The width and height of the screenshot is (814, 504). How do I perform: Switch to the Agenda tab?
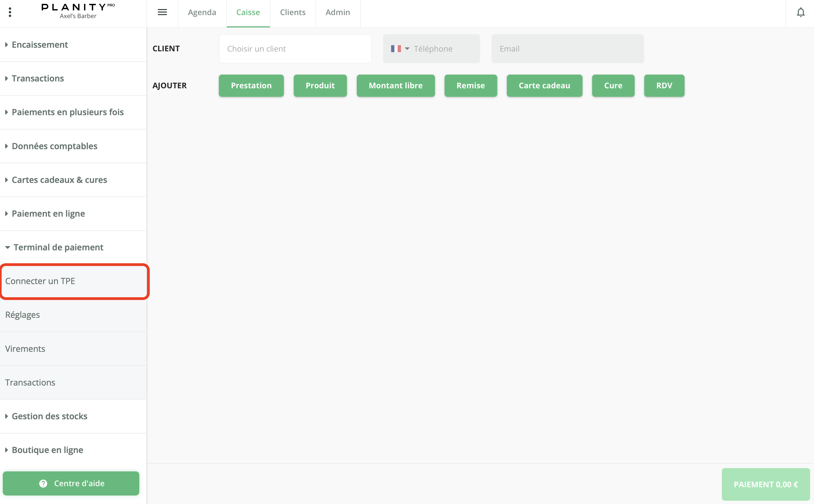tap(202, 12)
